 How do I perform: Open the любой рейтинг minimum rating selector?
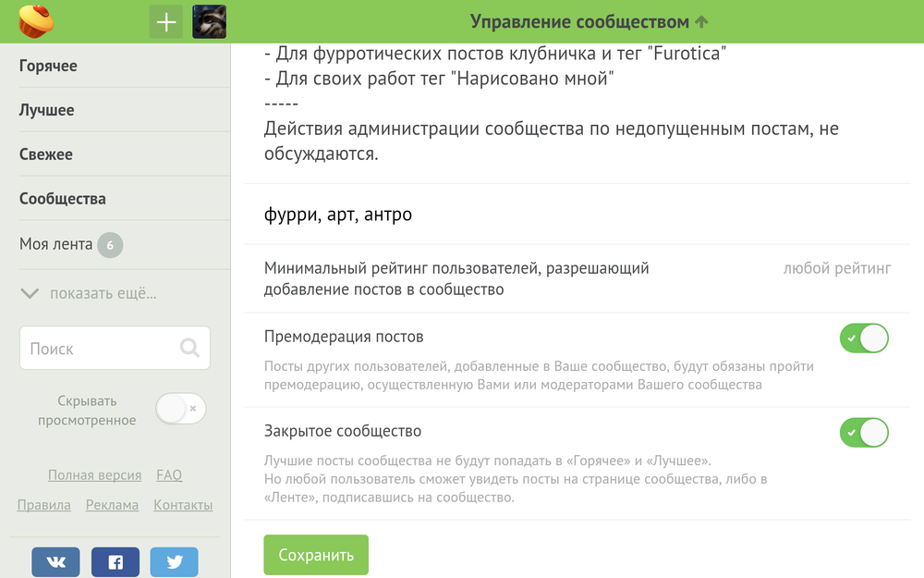point(836,268)
